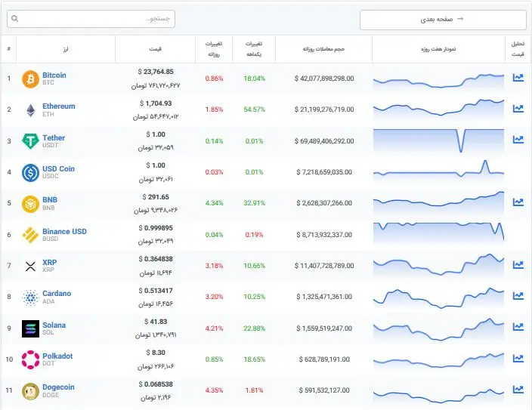Sort by the price column header
The height and width of the screenshot is (410, 532).
155,49
